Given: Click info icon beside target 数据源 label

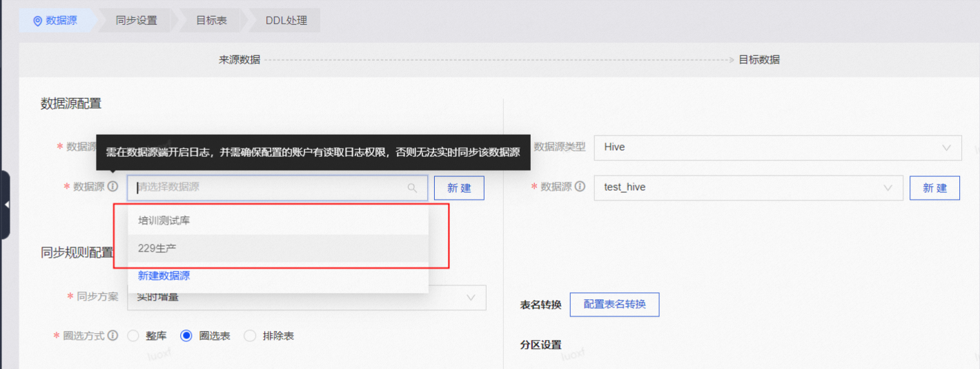Looking at the screenshot, I should (580, 187).
